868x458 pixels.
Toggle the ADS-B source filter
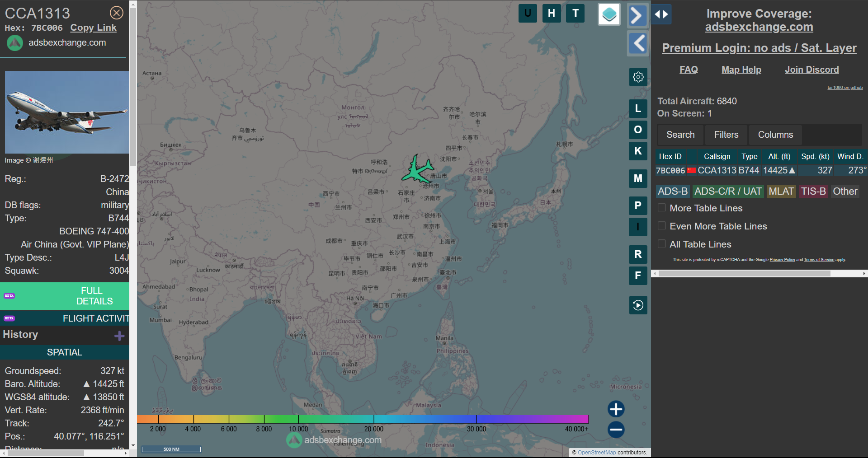pos(673,192)
